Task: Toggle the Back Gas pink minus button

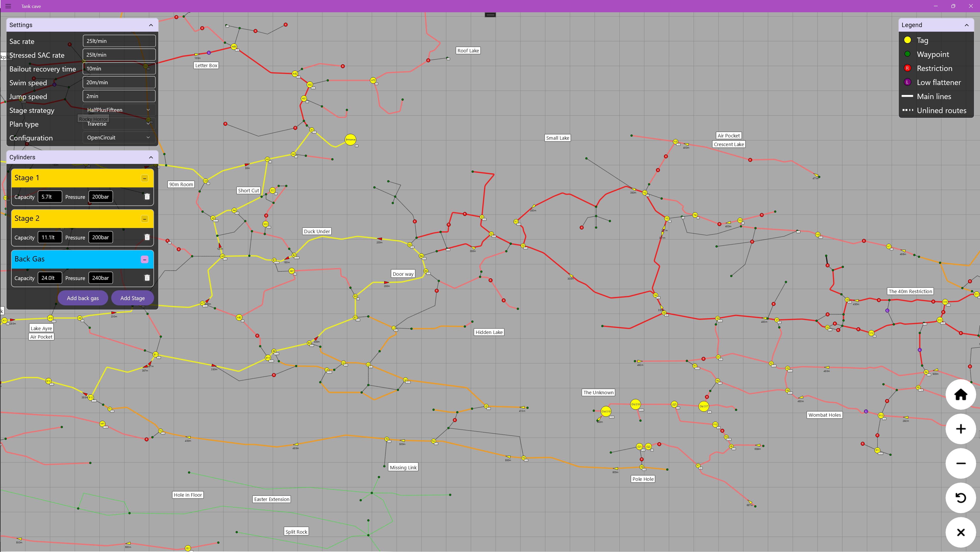Action: 145,259
